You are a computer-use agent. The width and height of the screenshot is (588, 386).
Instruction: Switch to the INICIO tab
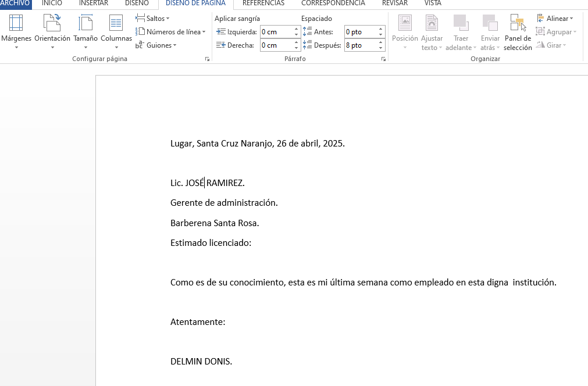coord(52,3)
